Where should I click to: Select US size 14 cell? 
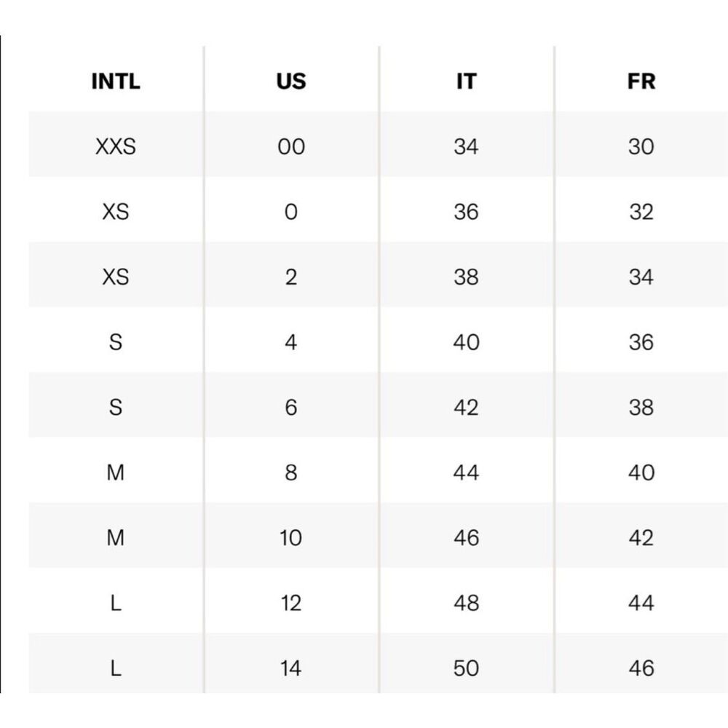(291, 668)
